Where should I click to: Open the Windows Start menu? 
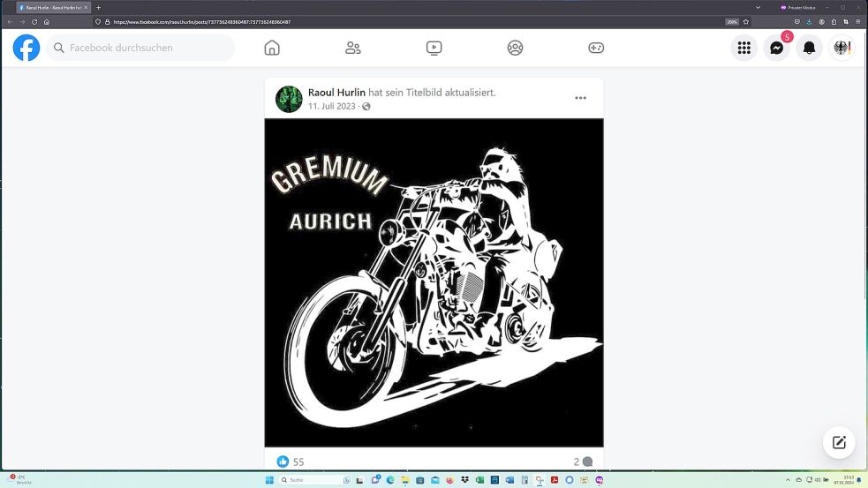pos(269,480)
